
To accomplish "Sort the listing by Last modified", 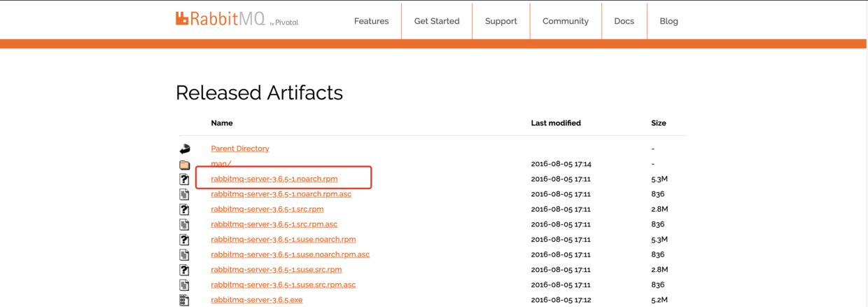I will 556,123.
